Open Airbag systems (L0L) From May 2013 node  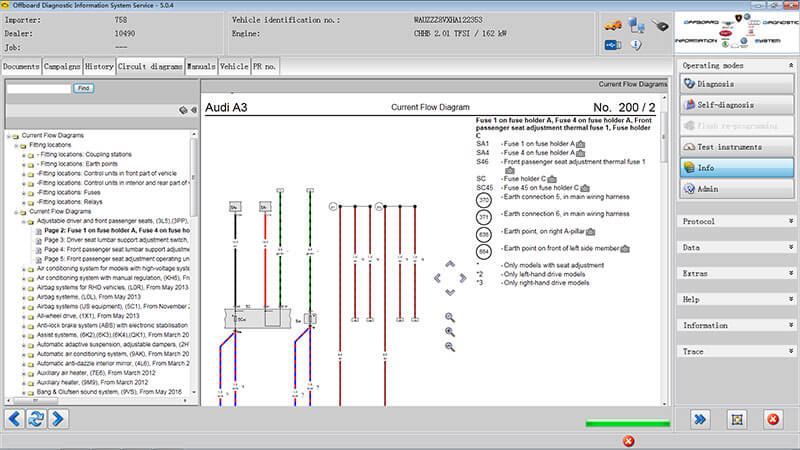89,297
